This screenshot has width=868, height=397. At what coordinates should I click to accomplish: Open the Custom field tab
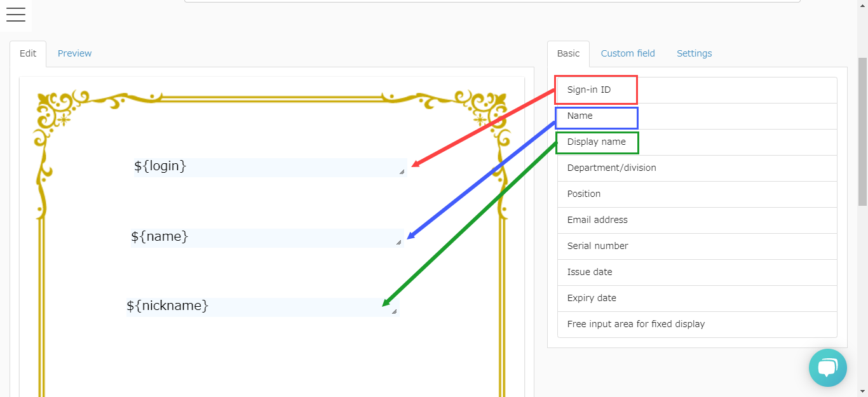pyautogui.click(x=627, y=53)
